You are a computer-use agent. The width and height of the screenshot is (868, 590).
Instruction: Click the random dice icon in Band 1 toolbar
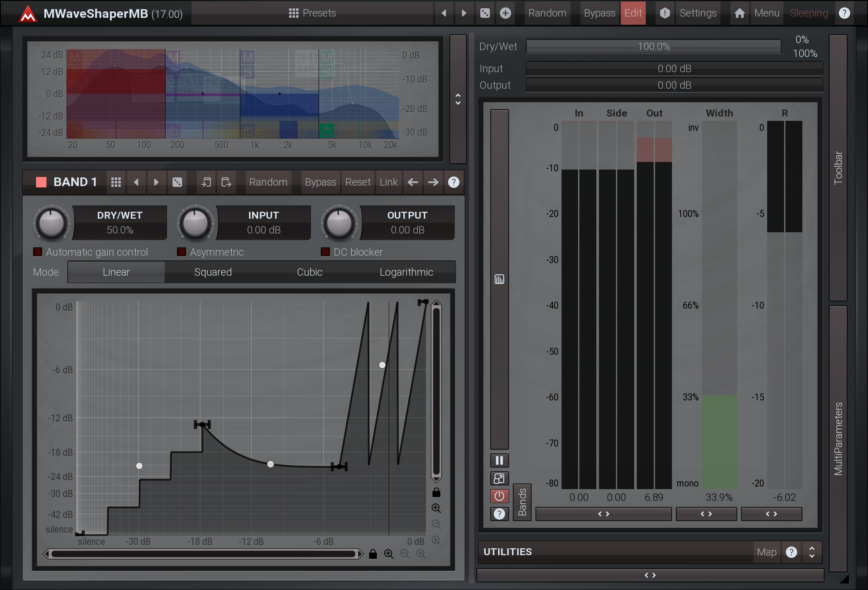[177, 182]
